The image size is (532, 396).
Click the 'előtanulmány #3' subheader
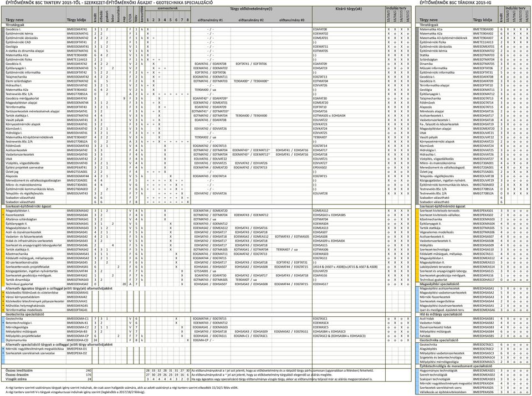[291, 20]
